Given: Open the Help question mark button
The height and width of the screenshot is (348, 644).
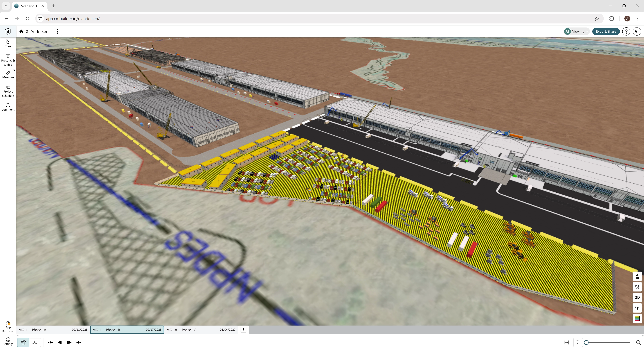Looking at the screenshot, I should click(626, 31).
